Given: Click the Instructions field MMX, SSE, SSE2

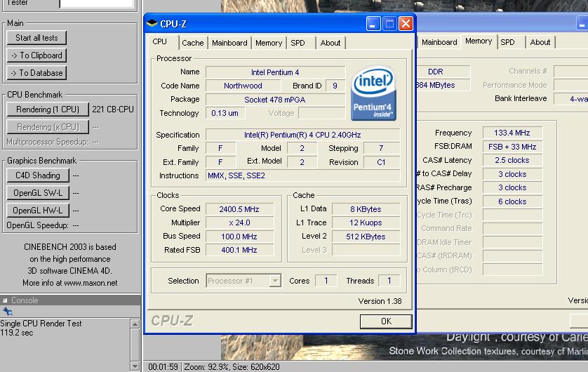Looking at the screenshot, I should pos(302,175).
